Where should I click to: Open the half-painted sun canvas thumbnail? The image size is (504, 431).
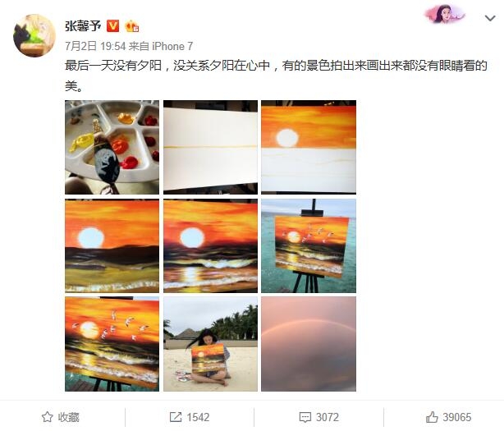click(x=309, y=147)
